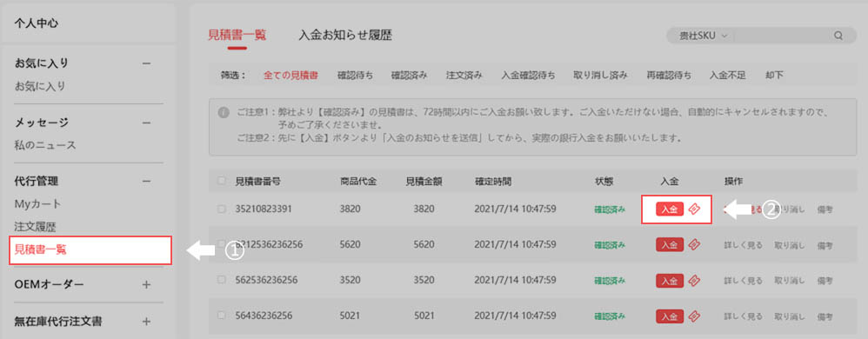868x339 pixels.
Task: Check the box for quote 56436236256
Action: 222,316
